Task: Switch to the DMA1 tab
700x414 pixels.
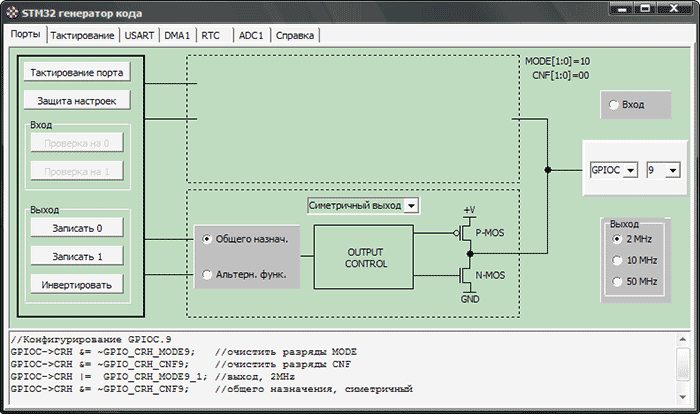Action: pyautogui.click(x=177, y=36)
